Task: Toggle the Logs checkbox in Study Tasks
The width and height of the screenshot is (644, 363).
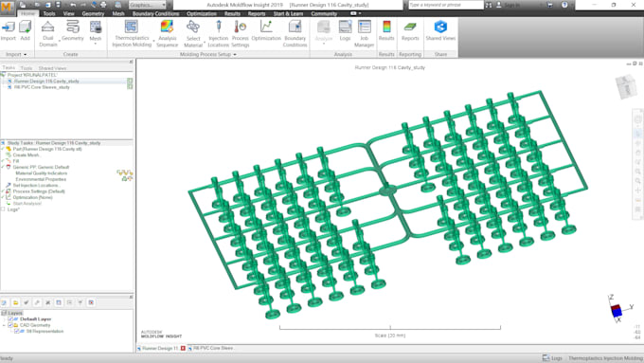Action: [3, 209]
